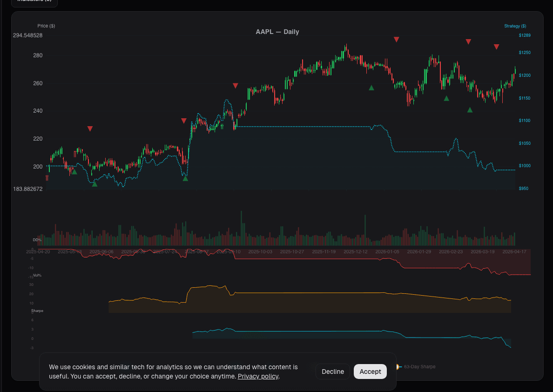Click the red sell triangle above the December peak
This screenshot has height=392, width=553.
396,40
